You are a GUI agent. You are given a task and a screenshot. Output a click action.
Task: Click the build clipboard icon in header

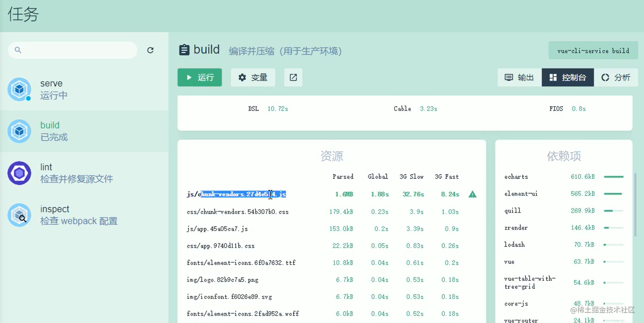click(x=184, y=50)
